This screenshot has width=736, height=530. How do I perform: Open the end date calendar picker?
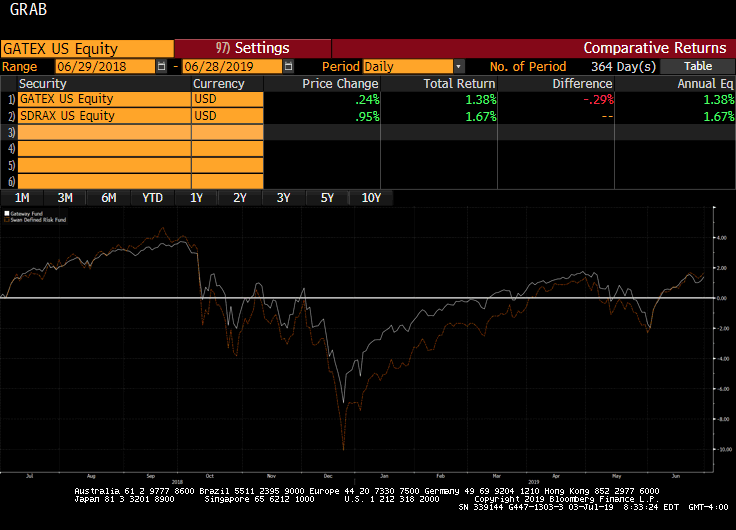point(288,66)
